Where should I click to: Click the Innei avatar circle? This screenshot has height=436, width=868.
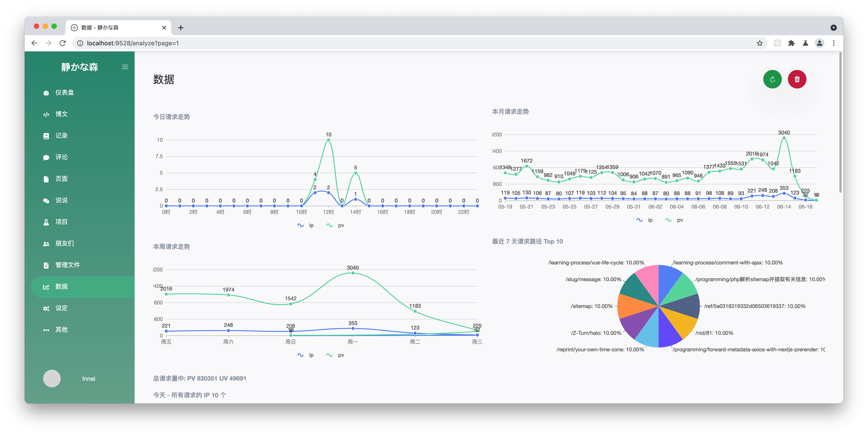click(52, 378)
